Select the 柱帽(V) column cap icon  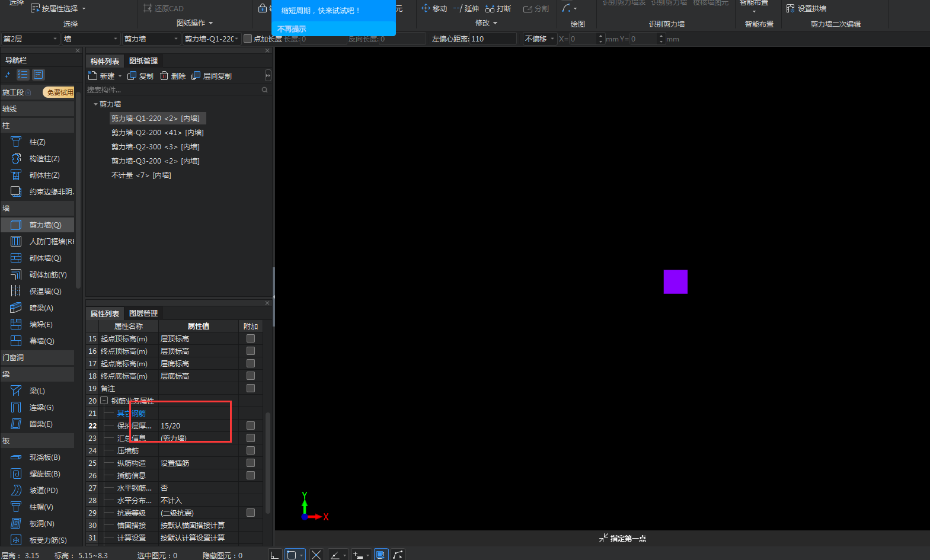(x=16, y=507)
